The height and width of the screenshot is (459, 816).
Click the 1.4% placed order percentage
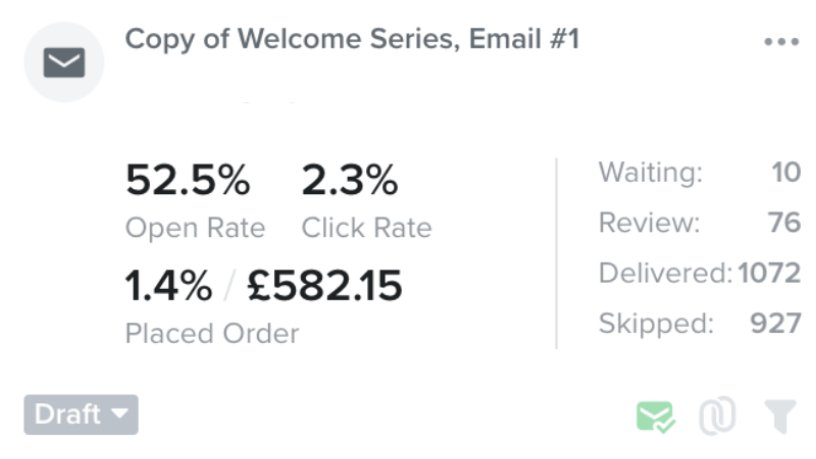click(x=169, y=286)
